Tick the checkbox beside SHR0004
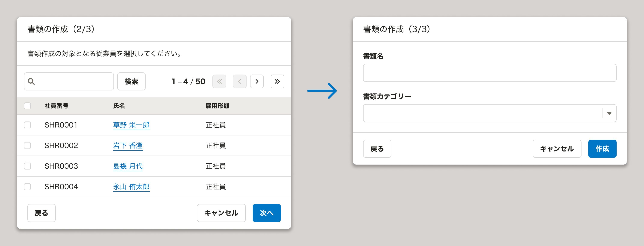644x246 pixels. 27,187
